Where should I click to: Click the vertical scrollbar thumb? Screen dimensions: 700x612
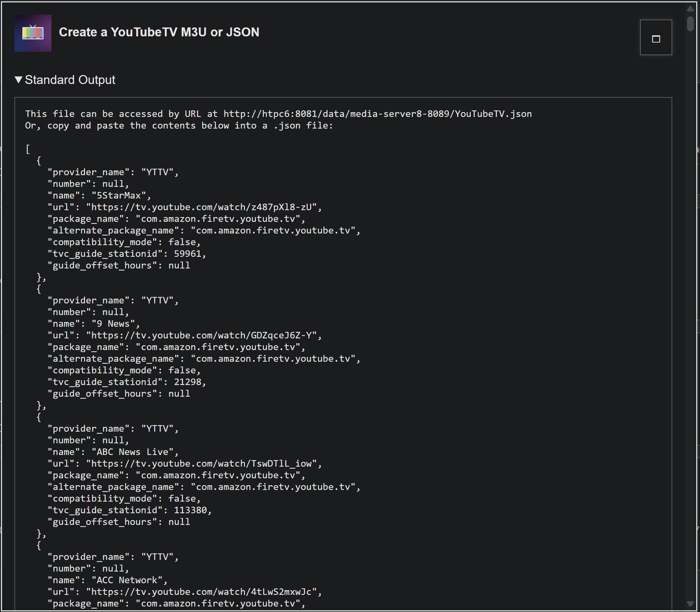(690, 23)
